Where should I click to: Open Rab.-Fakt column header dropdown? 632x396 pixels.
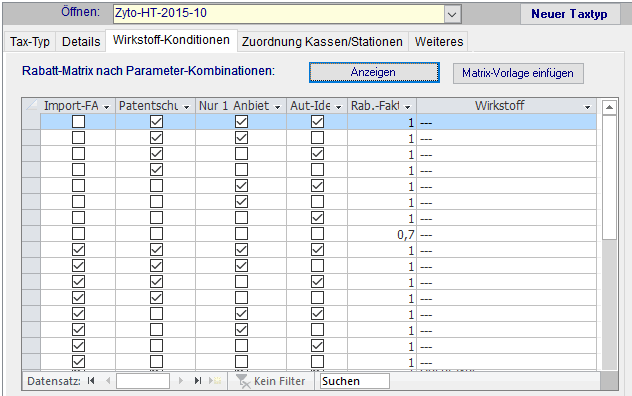click(407, 107)
